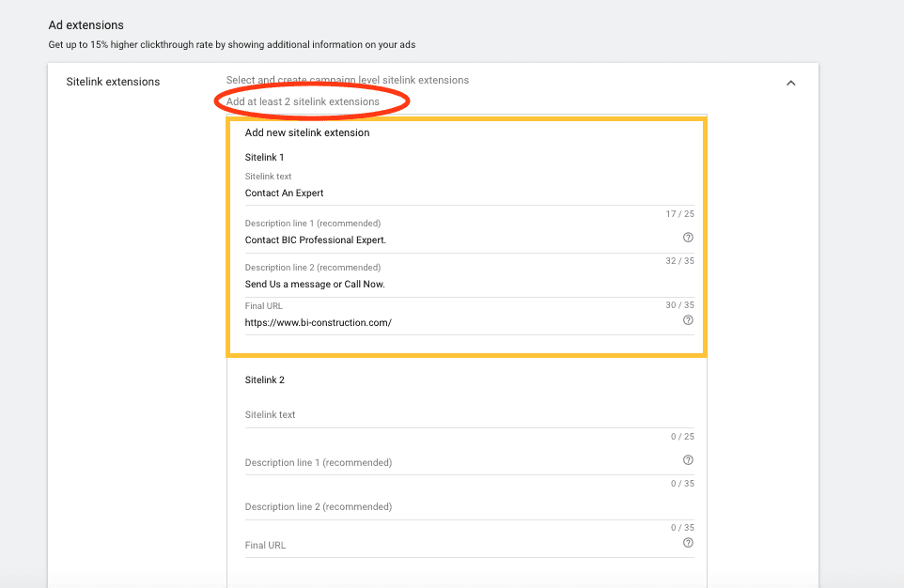Viewport: 904px width, 588px height.
Task: Click the 'Add new sitelink extension' heading
Action: [x=307, y=132]
